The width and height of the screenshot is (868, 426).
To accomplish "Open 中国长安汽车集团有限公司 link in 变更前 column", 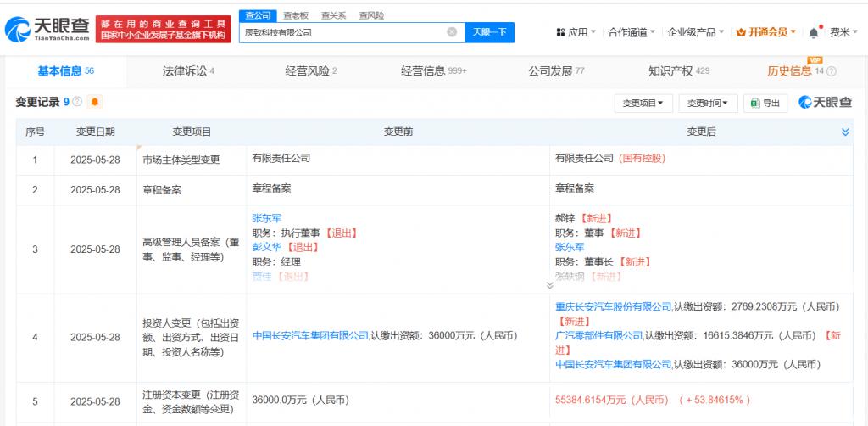I will (x=310, y=335).
